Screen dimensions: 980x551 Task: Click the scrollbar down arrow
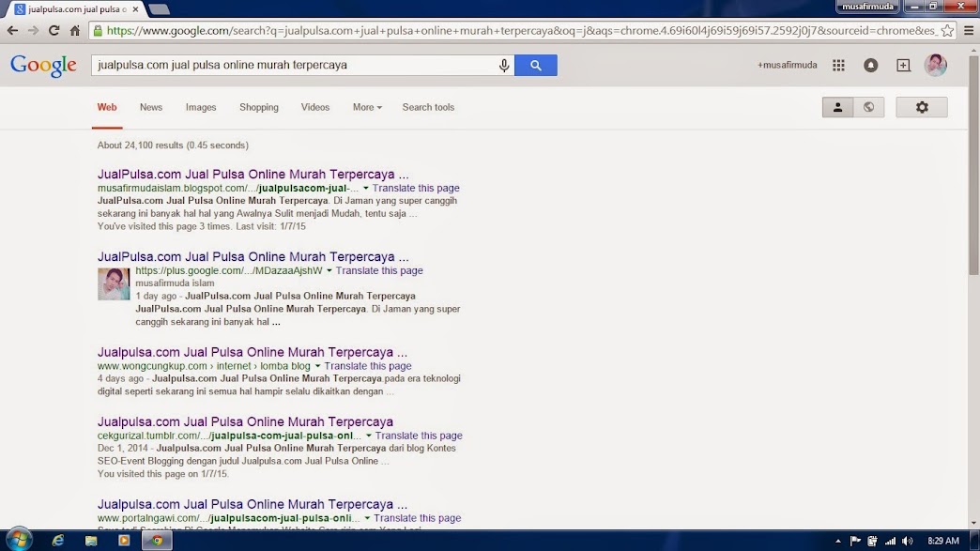pos(973,524)
